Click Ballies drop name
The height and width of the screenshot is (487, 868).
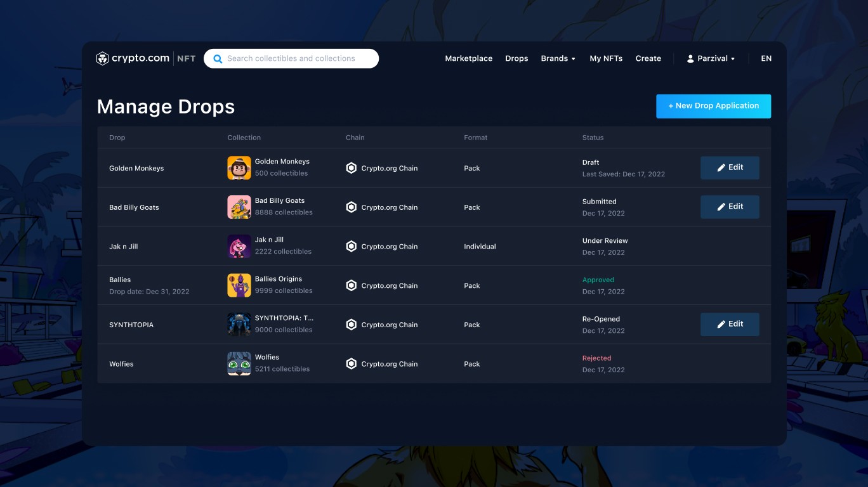click(x=120, y=280)
